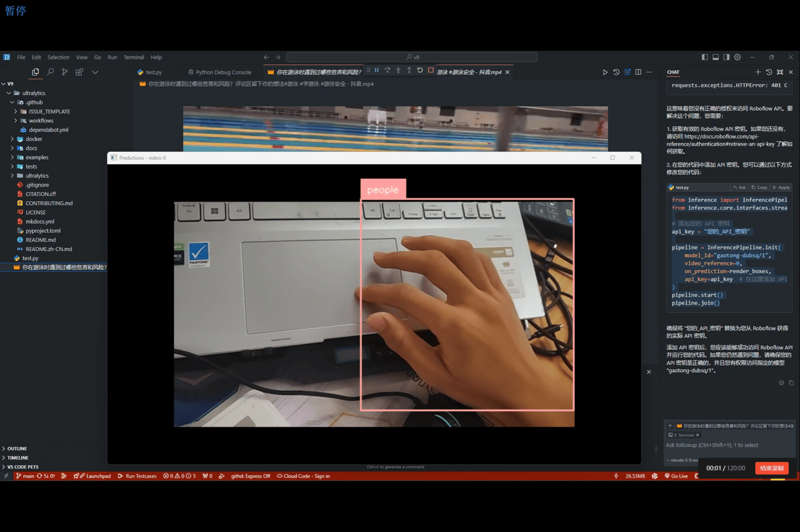This screenshot has width=800, height=532.
Task: Pause the debugger from debug toolbar
Action: tap(377, 71)
